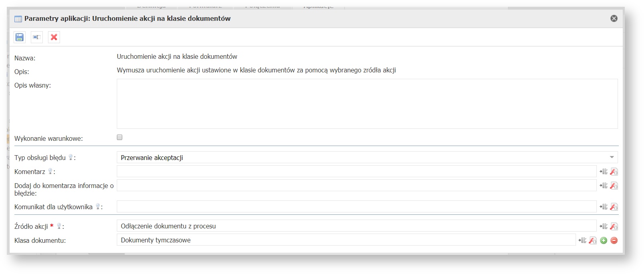Click into the Opis własny text area
Image resolution: width=644 pixels, height=274 pixels.
[367, 104]
